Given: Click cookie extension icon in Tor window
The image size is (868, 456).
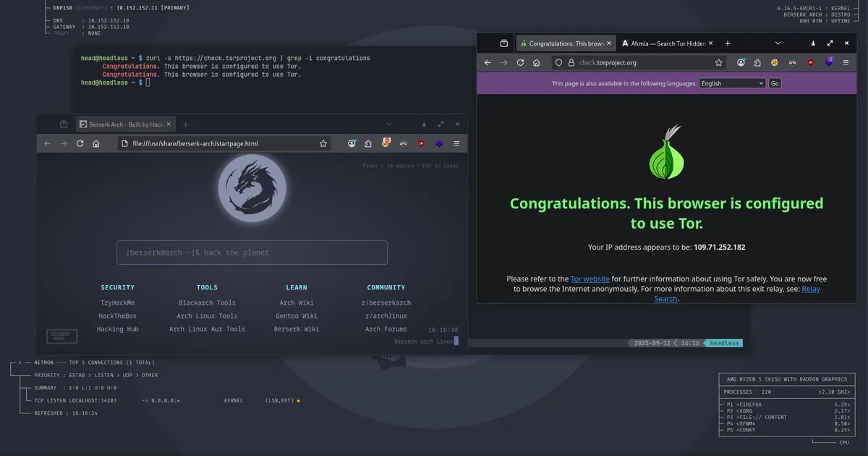Looking at the screenshot, I should coord(774,63).
